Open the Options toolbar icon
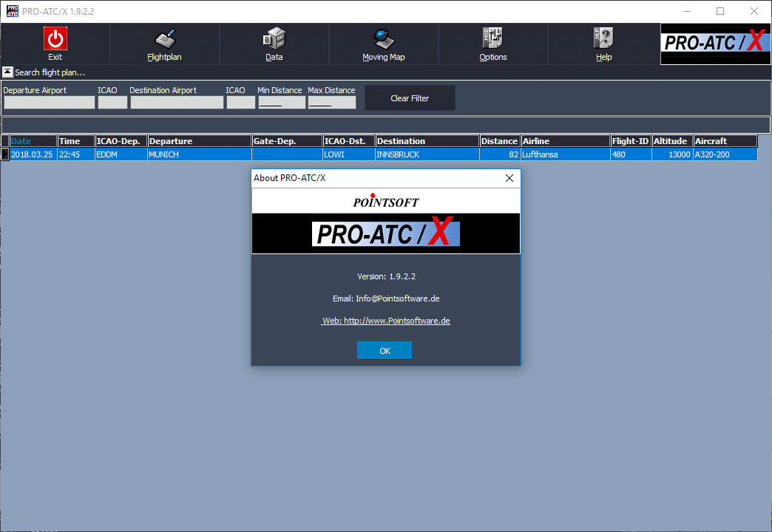772x532 pixels. click(x=493, y=39)
